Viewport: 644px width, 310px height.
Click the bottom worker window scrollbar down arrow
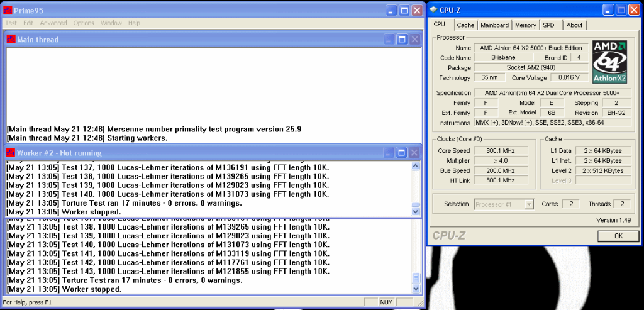click(416, 289)
